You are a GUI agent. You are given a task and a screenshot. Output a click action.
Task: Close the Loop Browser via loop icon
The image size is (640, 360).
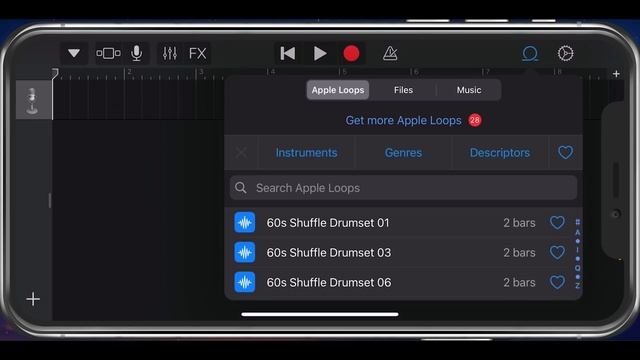tap(530, 53)
